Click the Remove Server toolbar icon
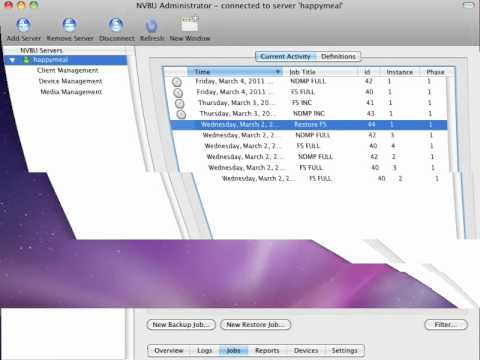 pos(69,25)
